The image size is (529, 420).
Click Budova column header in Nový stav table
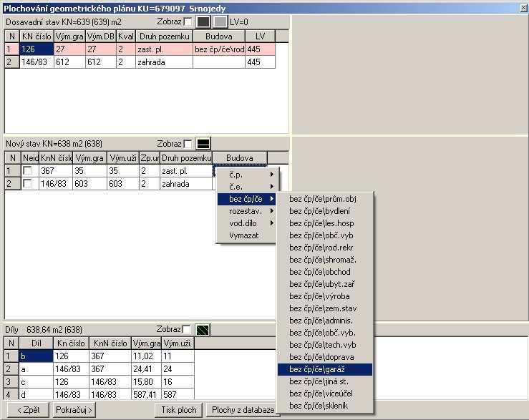(x=240, y=158)
